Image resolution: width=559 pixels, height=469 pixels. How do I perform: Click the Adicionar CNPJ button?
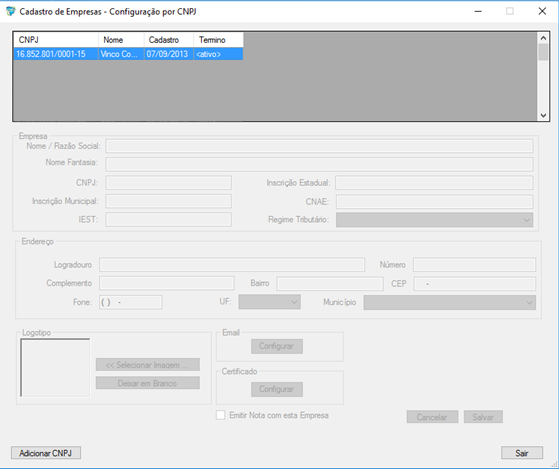pos(46,453)
